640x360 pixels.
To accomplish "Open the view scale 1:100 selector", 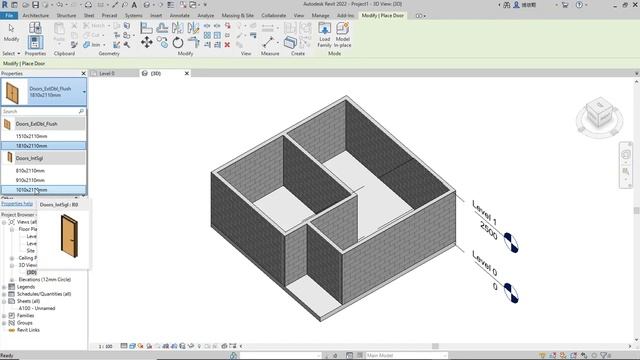I will coord(105,346).
